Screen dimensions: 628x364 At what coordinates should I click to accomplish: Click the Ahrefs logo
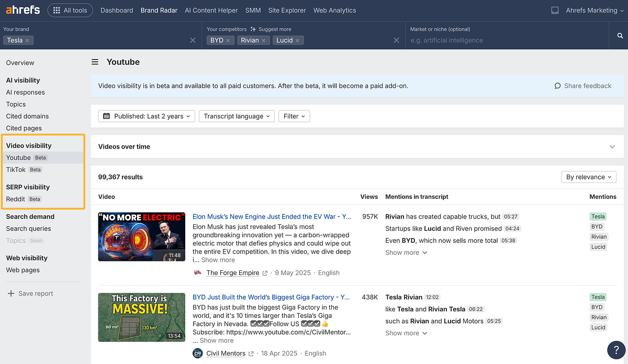click(22, 9)
